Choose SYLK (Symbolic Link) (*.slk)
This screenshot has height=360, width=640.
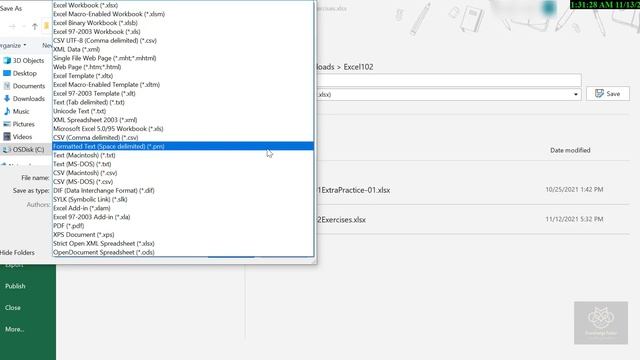coord(183,199)
